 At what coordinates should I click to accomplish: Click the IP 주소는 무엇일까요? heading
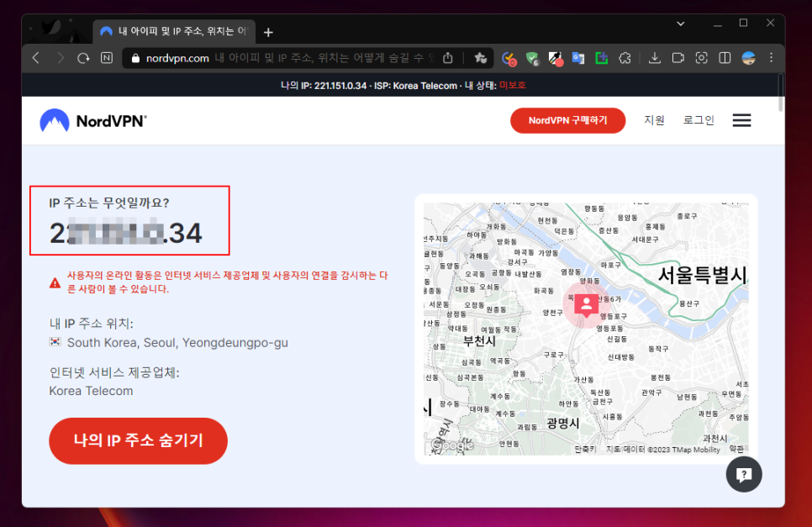coord(109,203)
